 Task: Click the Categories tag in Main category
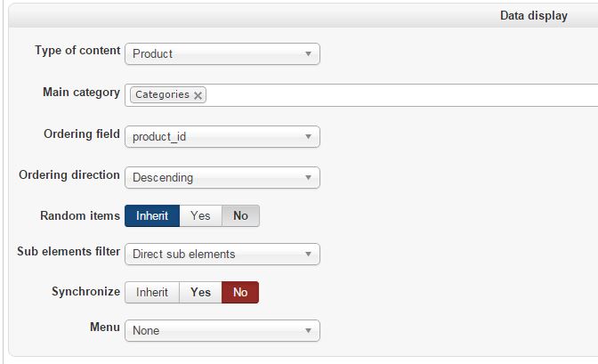click(162, 95)
